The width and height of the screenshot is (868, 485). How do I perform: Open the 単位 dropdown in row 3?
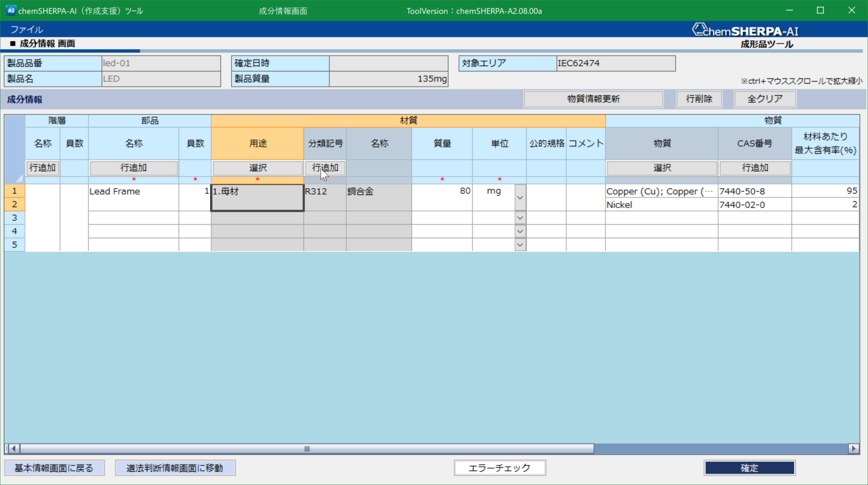[520, 218]
